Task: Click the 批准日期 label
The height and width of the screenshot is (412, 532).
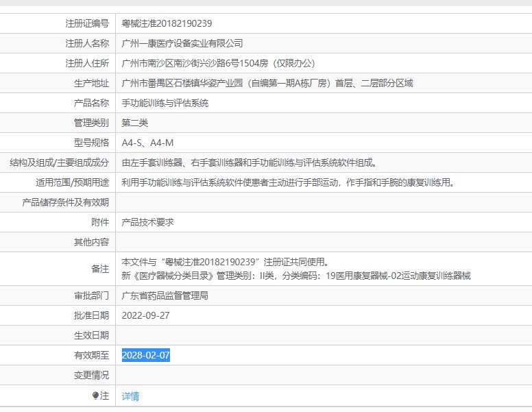Action: (92, 315)
